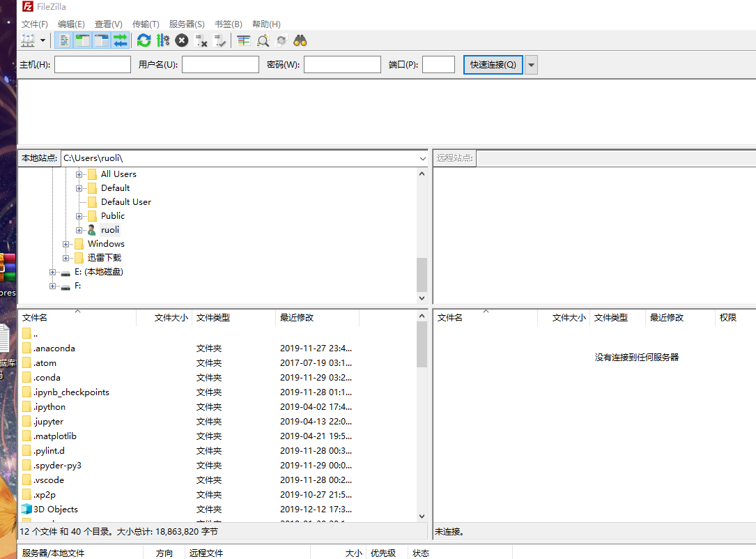Select .spyder-py3 folder icon
This screenshot has height=559, width=756.
click(27, 466)
